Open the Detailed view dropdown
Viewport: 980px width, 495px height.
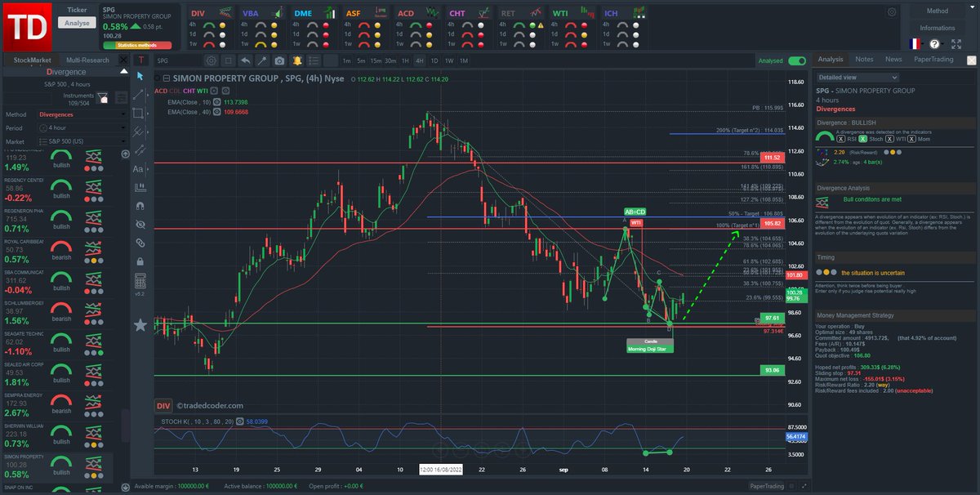pyautogui.click(x=858, y=78)
